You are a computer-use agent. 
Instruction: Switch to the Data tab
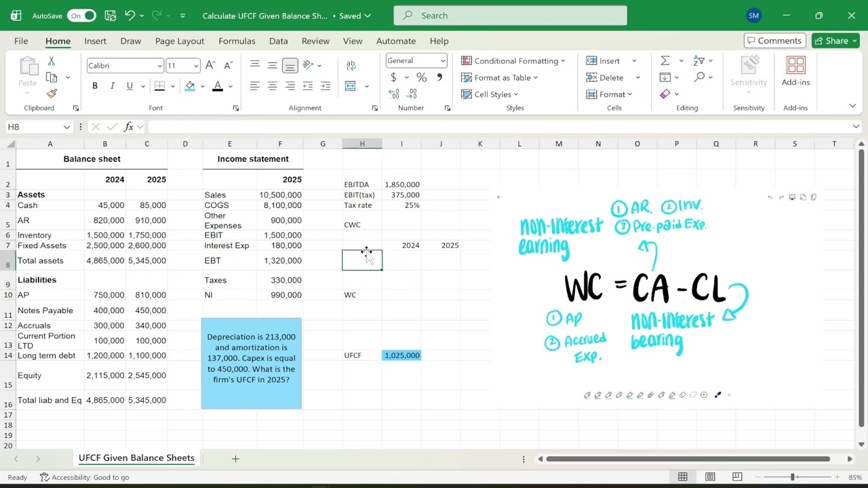pyautogui.click(x=278, y=41)
